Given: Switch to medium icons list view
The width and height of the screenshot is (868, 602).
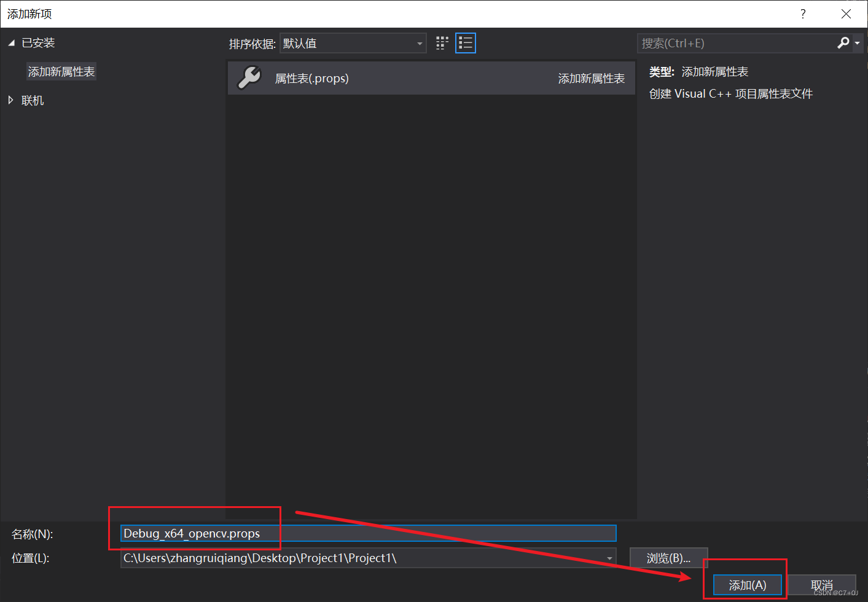Looking at the screenshot, I should (466, 43).
